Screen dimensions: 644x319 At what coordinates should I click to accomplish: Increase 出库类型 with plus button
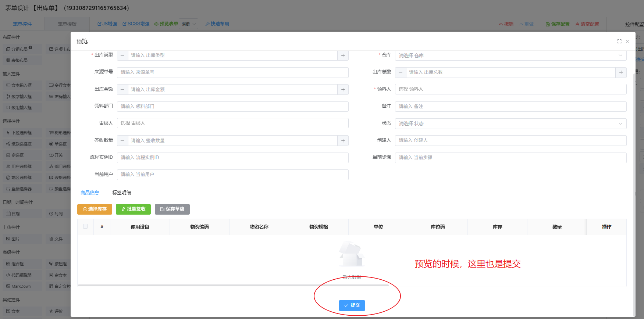pos(343,55)
